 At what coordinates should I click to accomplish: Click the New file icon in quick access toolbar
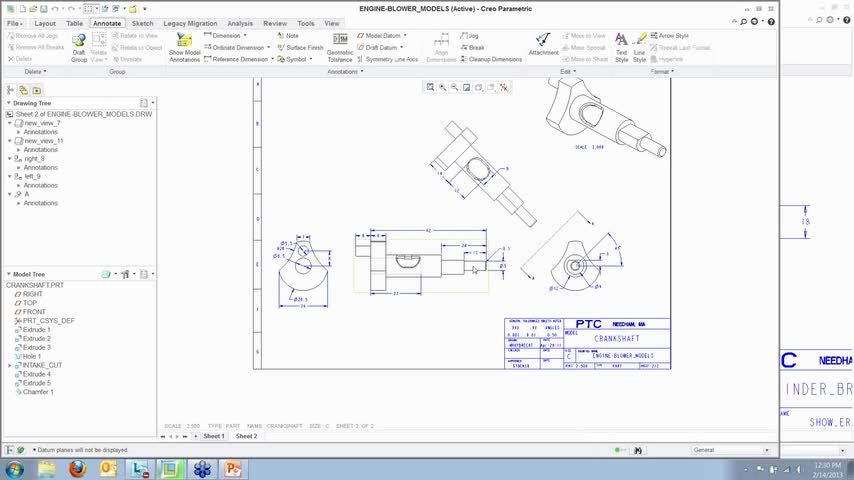click(22, 9)
